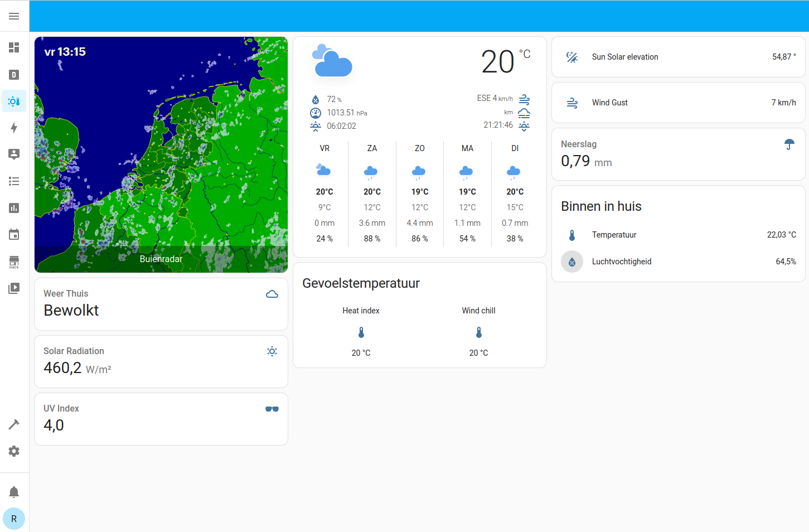
Task: Open the Weer Thuis Bewolkt card
Action: 161,304
